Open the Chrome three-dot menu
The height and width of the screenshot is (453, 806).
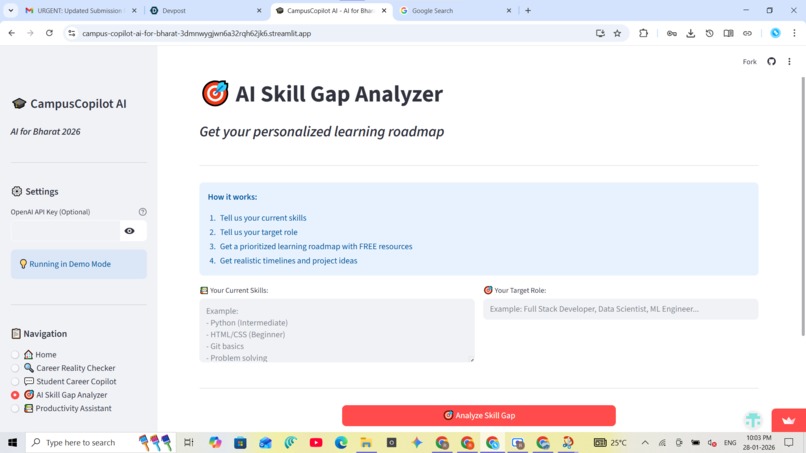(794, 33)
